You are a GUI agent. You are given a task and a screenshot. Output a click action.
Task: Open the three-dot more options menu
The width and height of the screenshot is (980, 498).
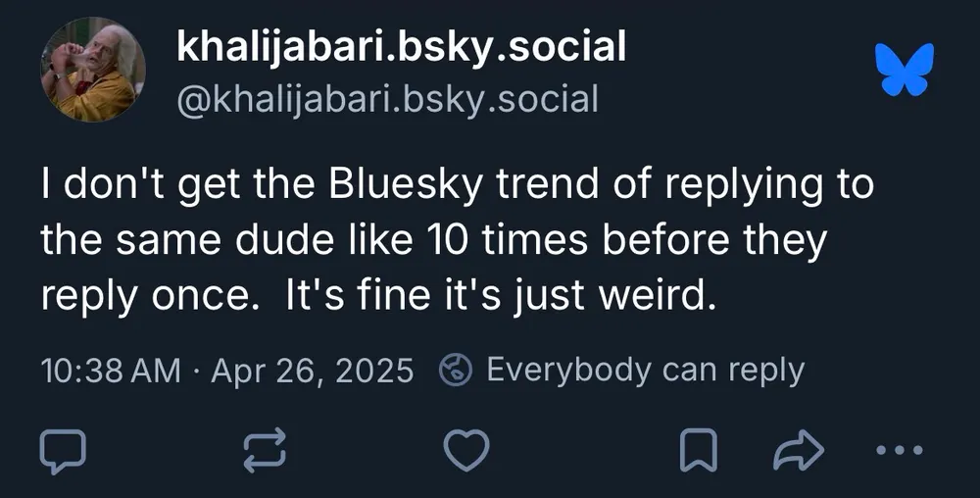(x=898, y=450)
